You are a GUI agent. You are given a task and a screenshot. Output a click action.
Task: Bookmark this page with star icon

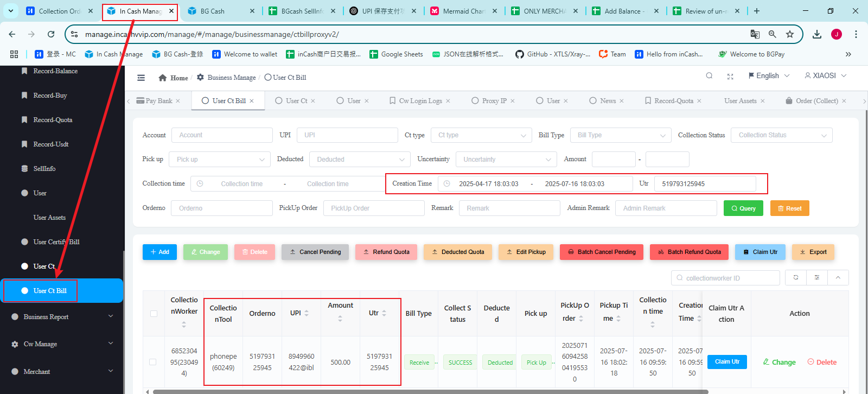pos(790,34)
